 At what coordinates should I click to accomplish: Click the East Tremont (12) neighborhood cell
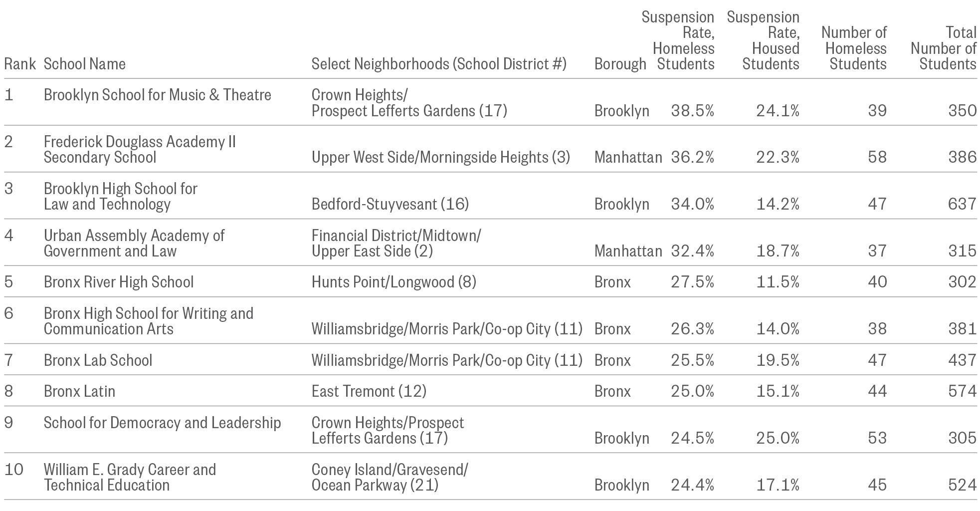369,391
